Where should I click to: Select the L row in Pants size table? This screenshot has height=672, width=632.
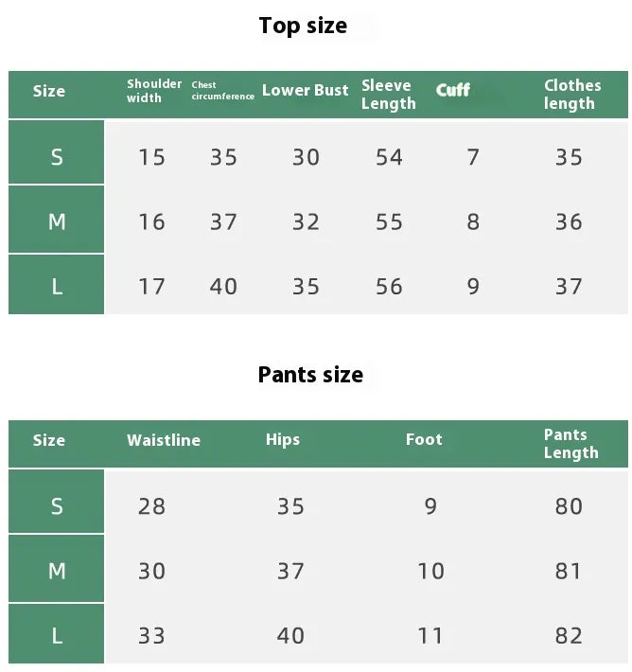click(57, 636)
